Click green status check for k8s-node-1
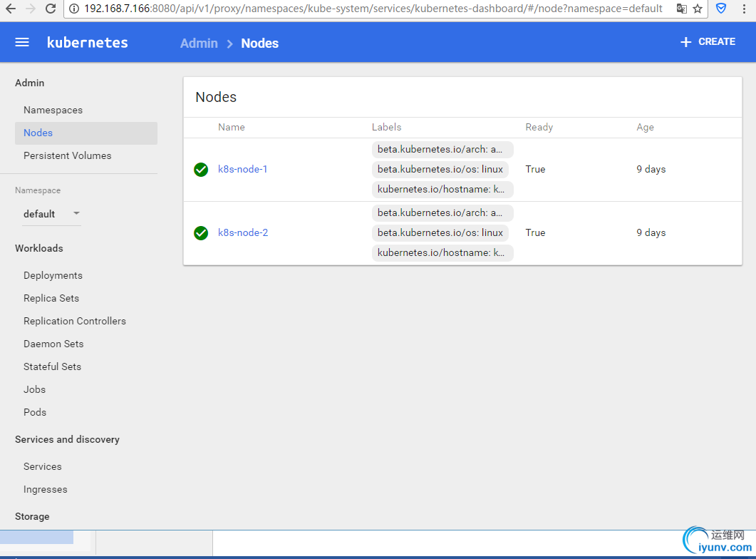This screenshot has height=559, width=756. click(x=201, y=169)
